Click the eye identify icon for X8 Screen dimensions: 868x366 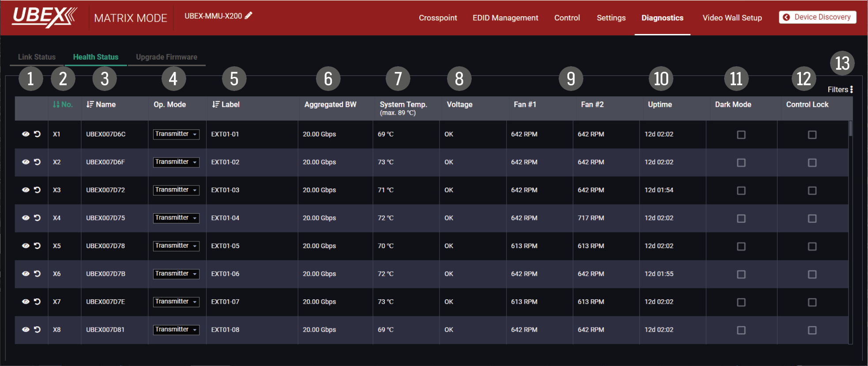pyautogui.click(x=26, y=329)
